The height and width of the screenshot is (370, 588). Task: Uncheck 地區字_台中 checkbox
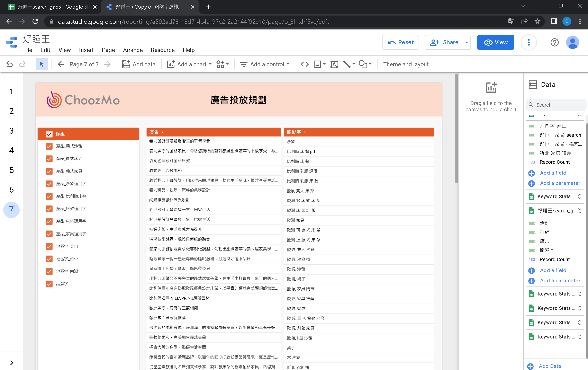[49, 259]
